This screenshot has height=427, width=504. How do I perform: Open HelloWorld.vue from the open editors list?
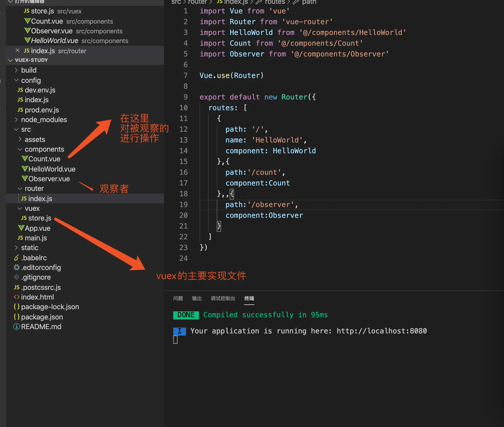[x=55, y=41]
